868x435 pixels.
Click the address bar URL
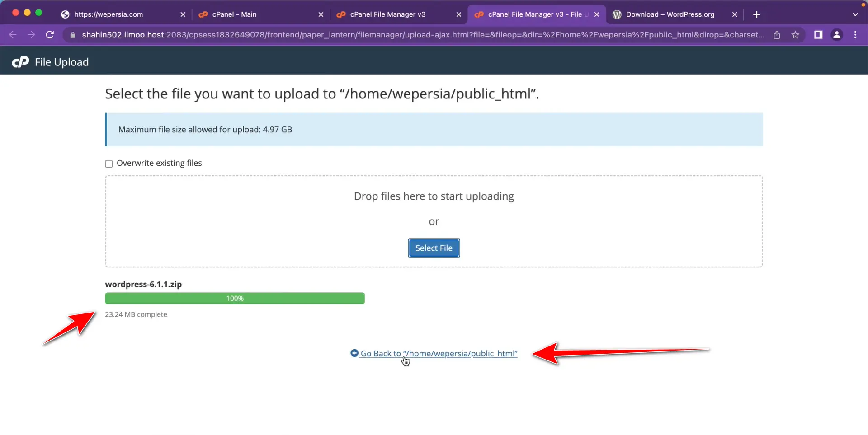[x=423, y=35]
